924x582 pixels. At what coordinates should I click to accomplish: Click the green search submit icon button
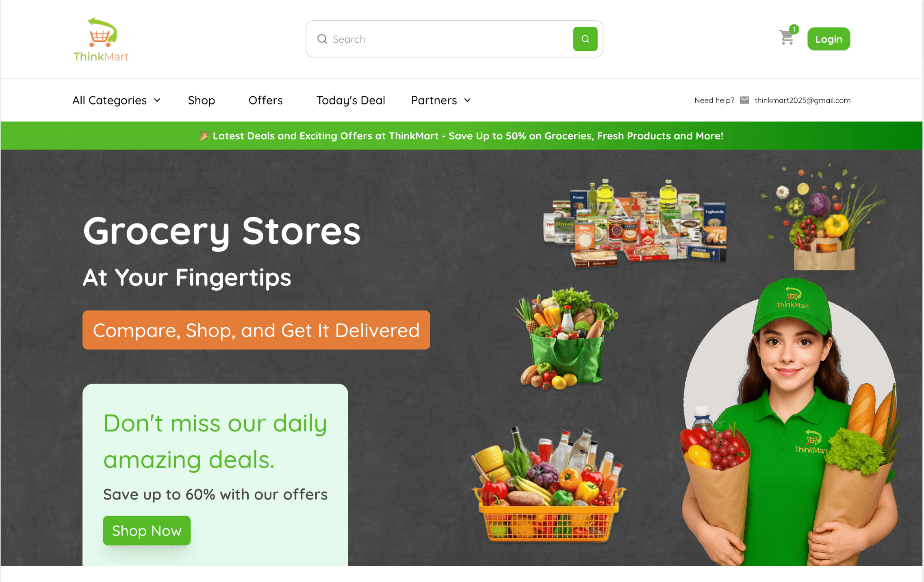click(585, 39)
